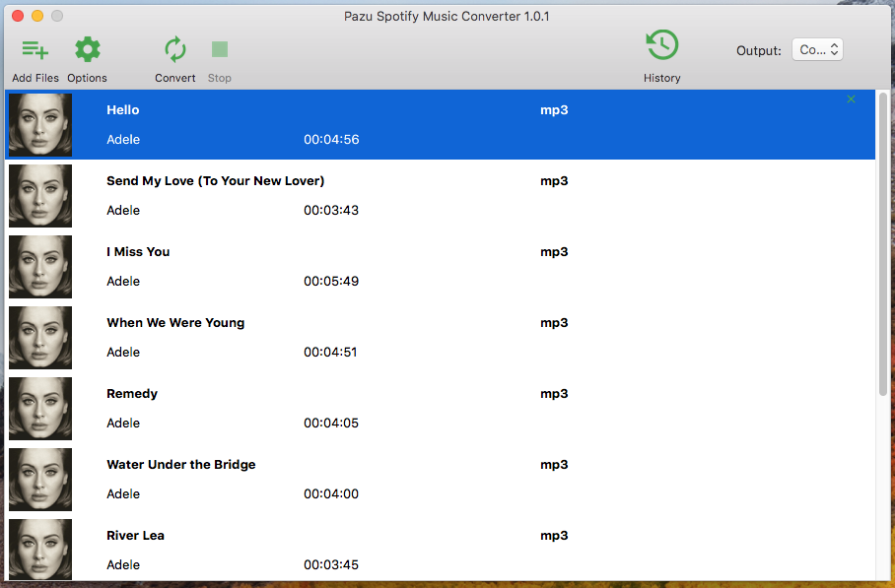This screenshot has height=588, width=895.
Task: Click the Add Files icon
Action: pos(35,50)
